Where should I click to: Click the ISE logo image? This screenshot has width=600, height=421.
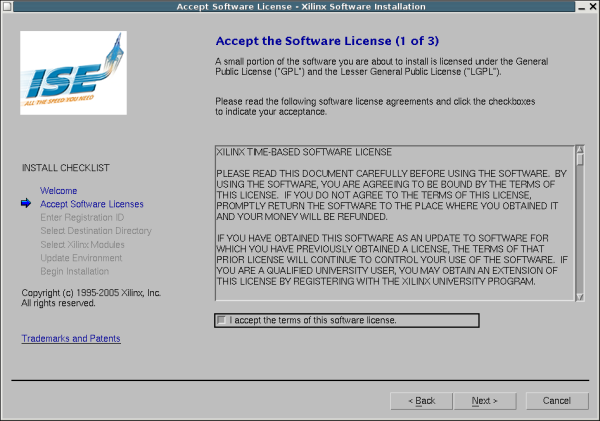pos(74,75)
